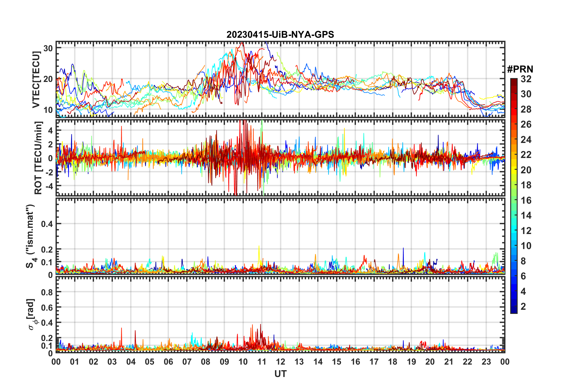Image resolution: width=561 pixels, height=392 pixels.
Task: Click tick label 30 on VTEC axis
Action: (48, 48)
